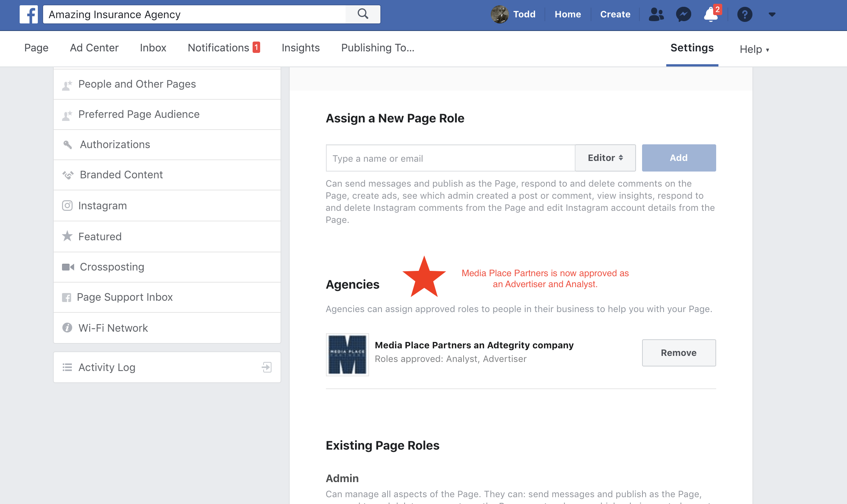Click Todd's profile name link
The width and height of the screenshot is (847, 504).
coord(524,14)
